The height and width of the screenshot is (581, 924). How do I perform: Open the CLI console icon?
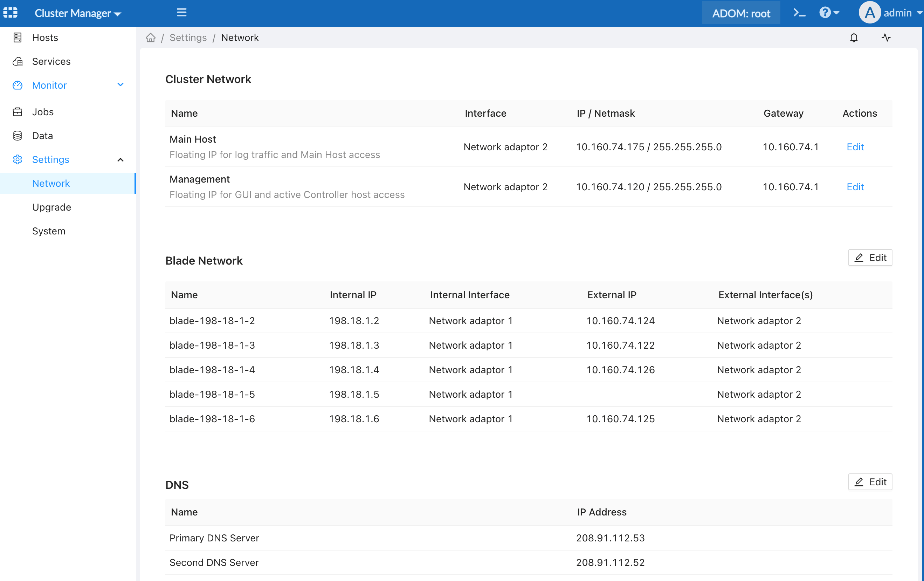pyautogui.click(x=799, y=12)
